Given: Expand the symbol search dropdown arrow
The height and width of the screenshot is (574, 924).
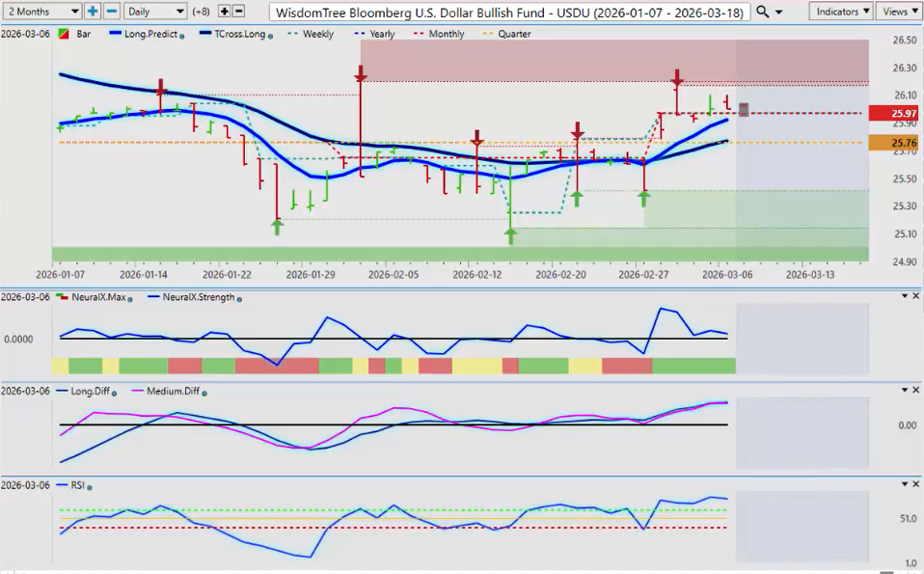Looking at the screenshot, I should click(x=778, y=12).
